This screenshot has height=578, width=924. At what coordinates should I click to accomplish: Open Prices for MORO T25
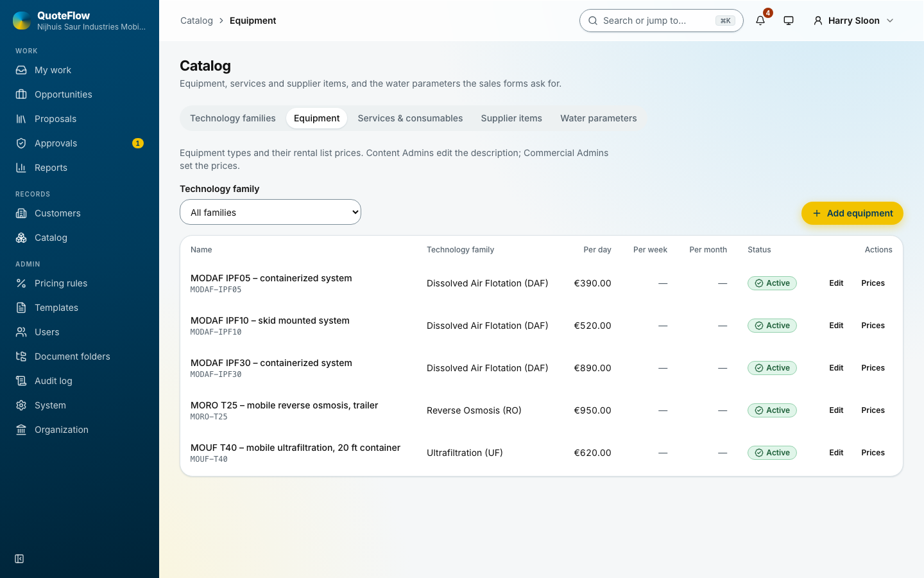873,410
